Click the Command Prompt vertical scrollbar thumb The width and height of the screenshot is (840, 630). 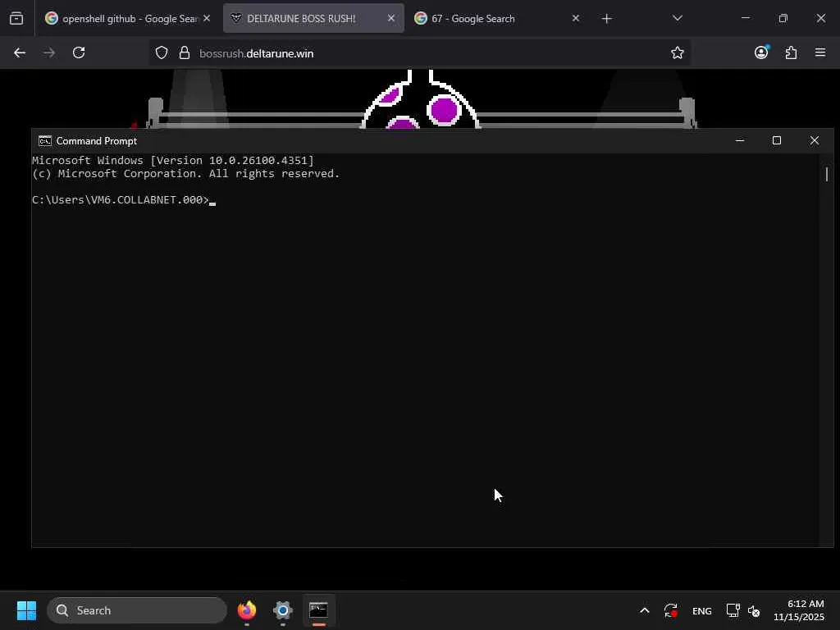coord(827,174)
